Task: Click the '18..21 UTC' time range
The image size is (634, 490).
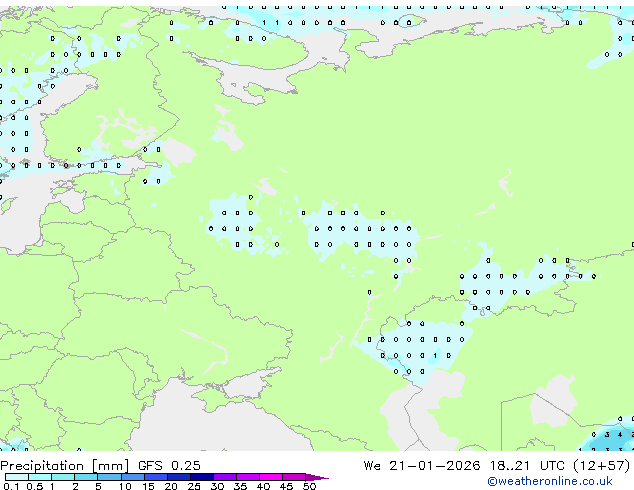Action: click(x=526, y=465)
